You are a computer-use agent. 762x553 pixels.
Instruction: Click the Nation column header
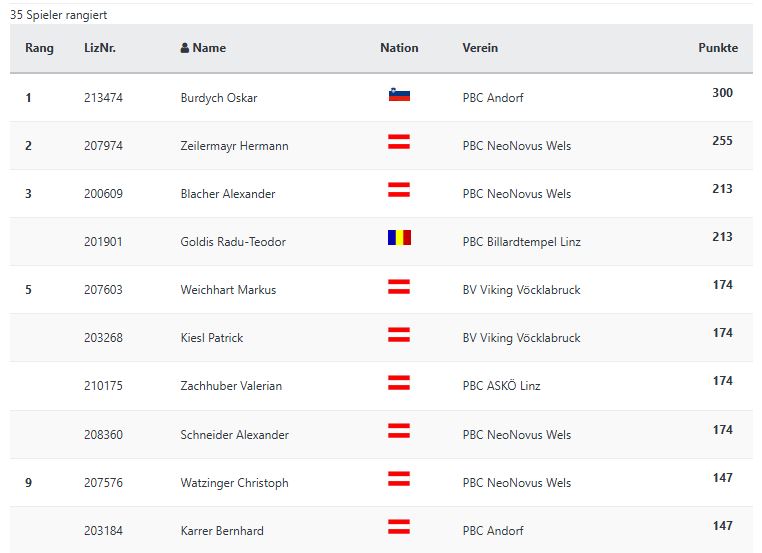coord(399,48)
